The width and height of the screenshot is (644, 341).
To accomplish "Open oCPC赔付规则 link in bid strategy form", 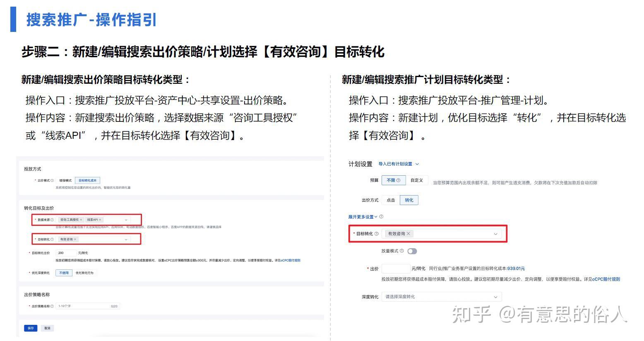I will point(291,261).
